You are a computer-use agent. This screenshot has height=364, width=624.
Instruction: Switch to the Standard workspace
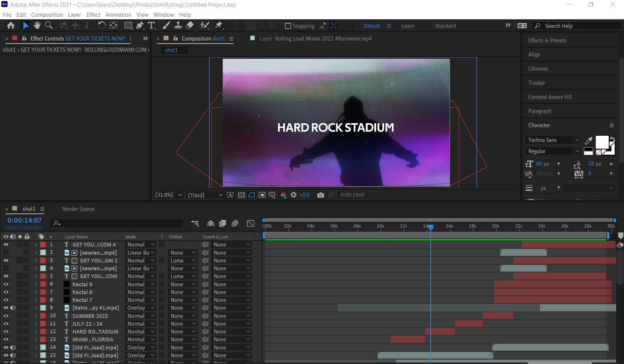(x=445, y=26)
